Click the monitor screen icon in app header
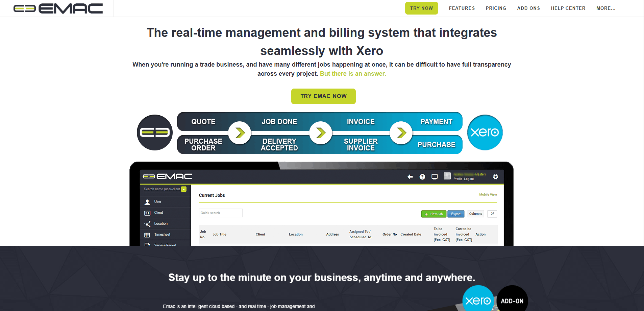 [435, 177]
